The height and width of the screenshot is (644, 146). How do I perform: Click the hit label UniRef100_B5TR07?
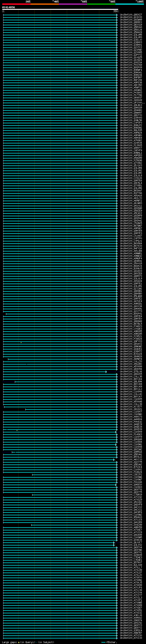coord(131,562)
